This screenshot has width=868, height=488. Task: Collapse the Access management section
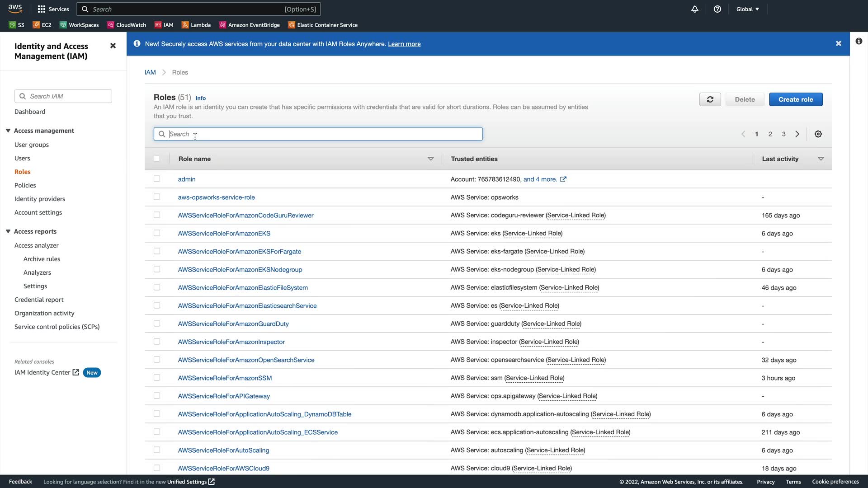[x=8, y=131]
